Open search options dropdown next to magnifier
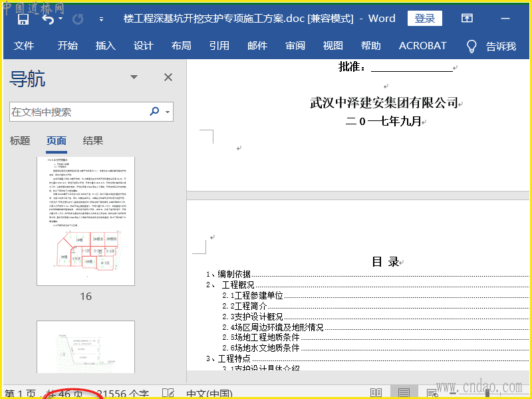Viewport: 532px width, 399px height. pos(168,112)
